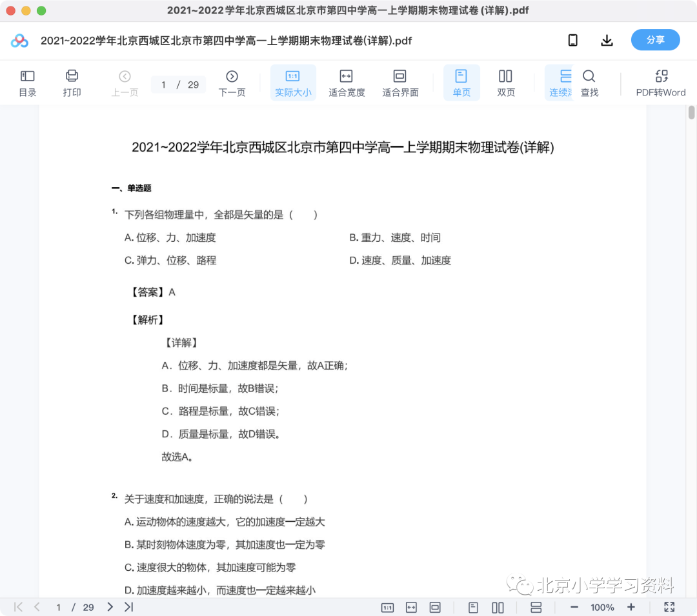Image resolution: width=697 pixels, height=616 pixels.
Task: Jump to first page in bottom bar
Action: (x=18, y=607)
